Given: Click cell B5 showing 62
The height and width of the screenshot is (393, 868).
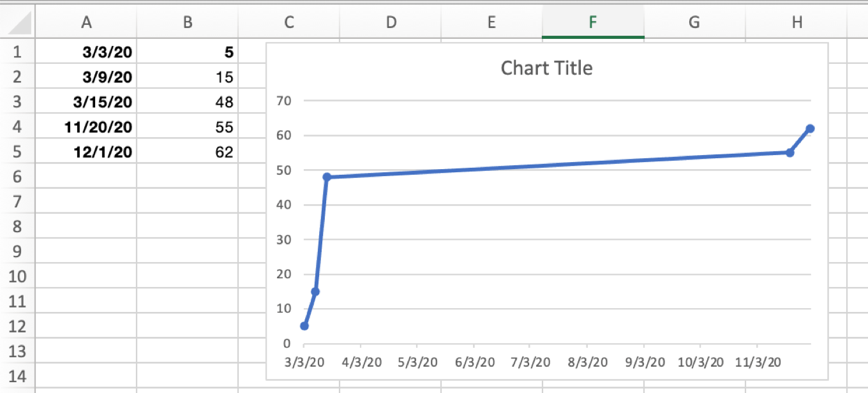Looking at the screenshot, I should pyautogui.click(x=187, y=152).
